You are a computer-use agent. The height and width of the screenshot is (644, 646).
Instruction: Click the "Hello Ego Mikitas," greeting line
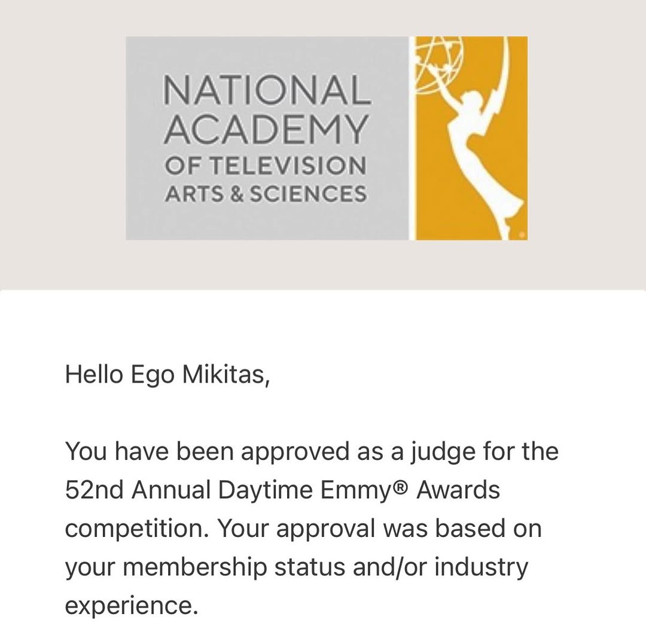click(167, 376)
